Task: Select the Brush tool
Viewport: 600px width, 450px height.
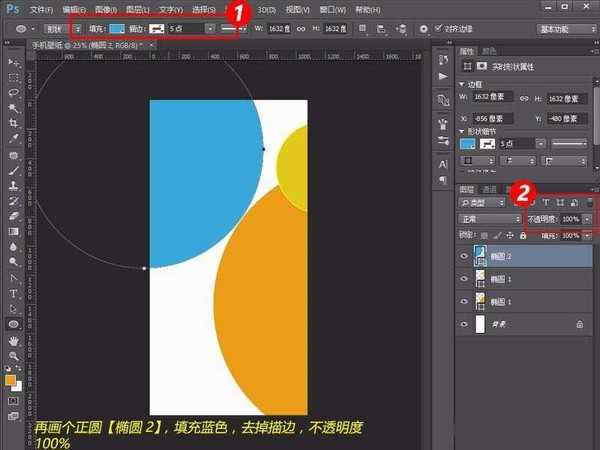Action: point(15,170)
